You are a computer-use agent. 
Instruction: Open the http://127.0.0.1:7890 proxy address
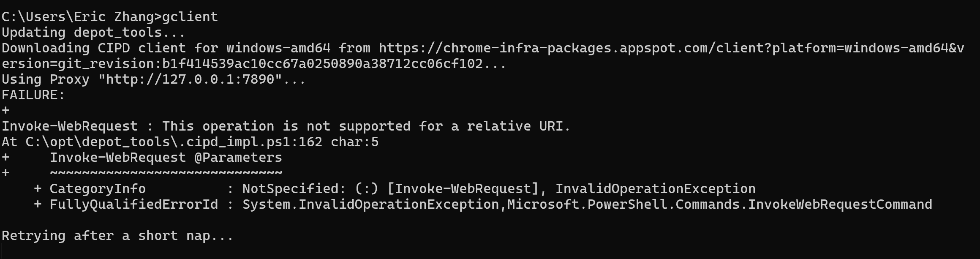190,79
